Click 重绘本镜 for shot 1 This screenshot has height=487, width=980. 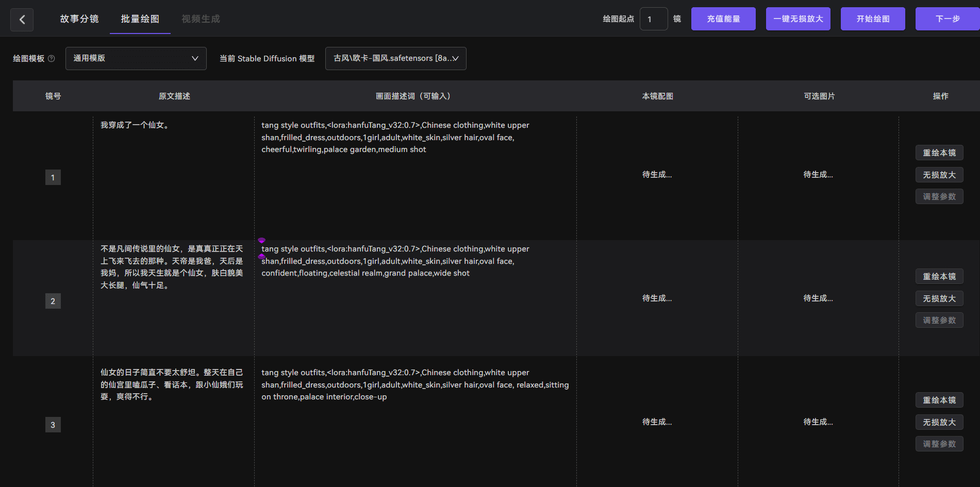coord(939,153)
